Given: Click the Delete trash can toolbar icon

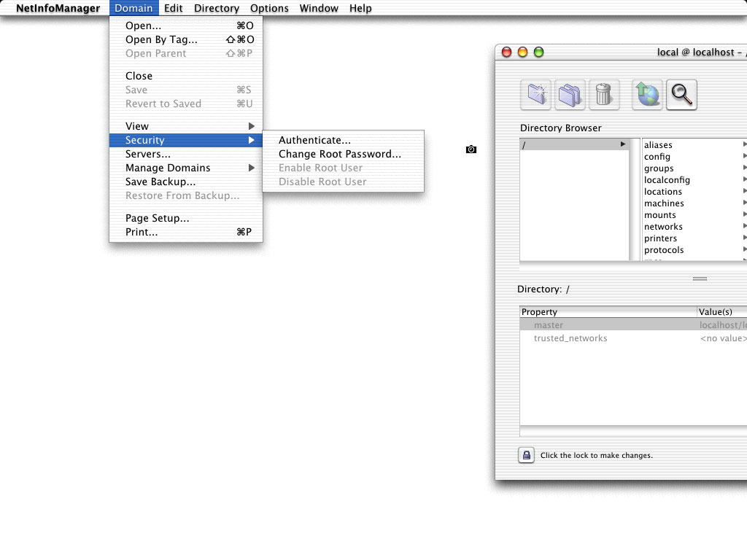Looking at the screenshot, I should (x=603, y=94).
